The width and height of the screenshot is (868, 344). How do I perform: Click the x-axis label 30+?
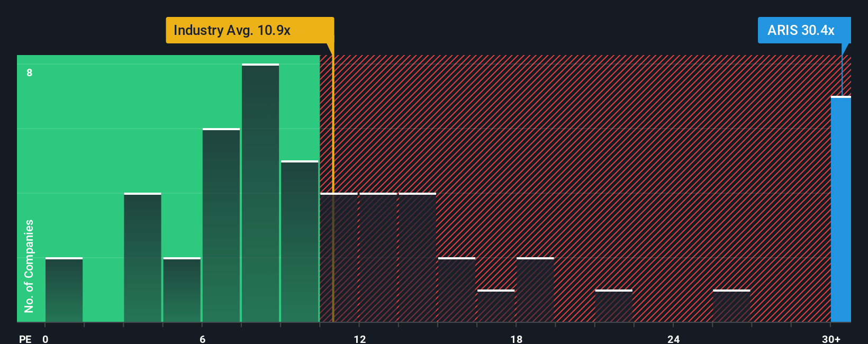point(831,339)
